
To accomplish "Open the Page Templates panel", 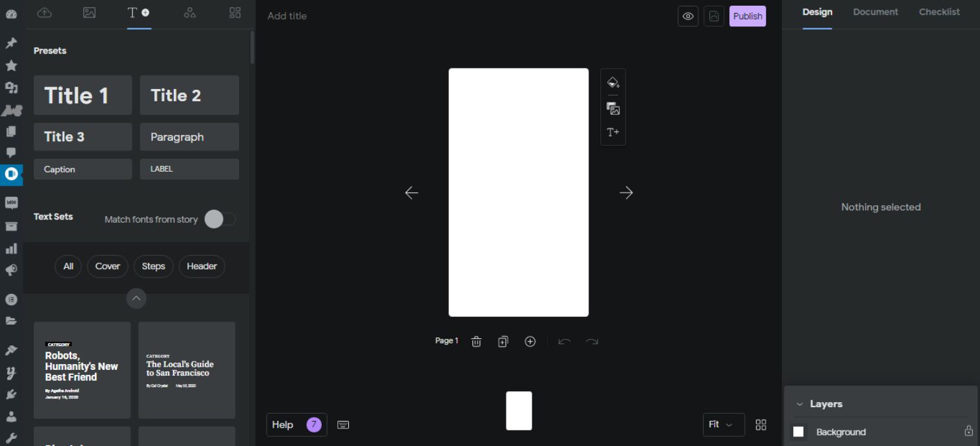I will [x=235, y=12].
